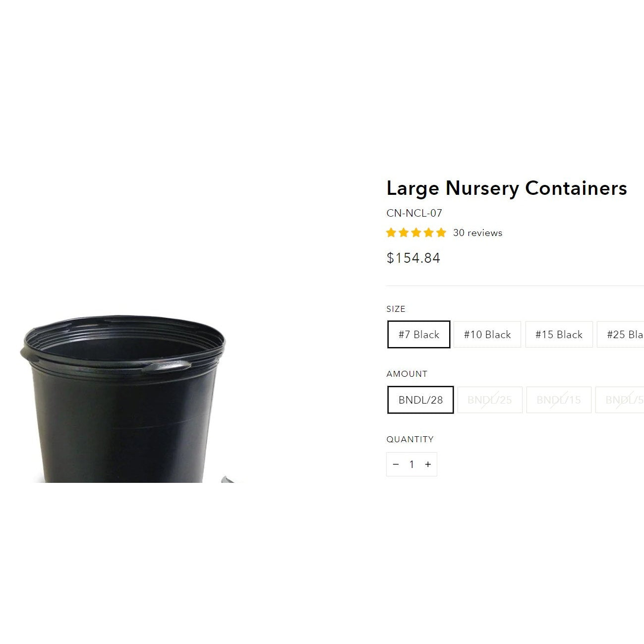This screenshot has width=644, height=644.
Task: Click the third rating star
Action: [x=416, y=233]
